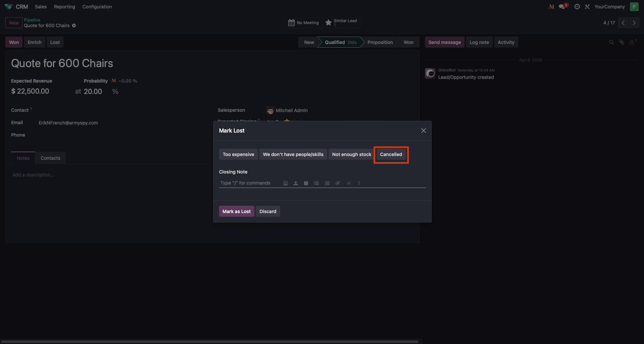Screen dimensions: 644x344
Task: Click the insert image icon in Closing Note
Action: pyautogui.click(x=285, y=183)
